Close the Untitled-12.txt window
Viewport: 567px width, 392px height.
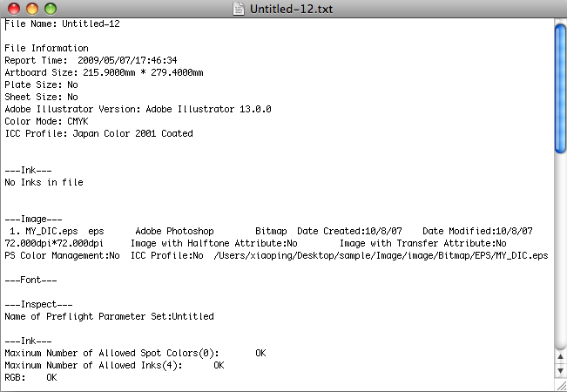point(12,9)
